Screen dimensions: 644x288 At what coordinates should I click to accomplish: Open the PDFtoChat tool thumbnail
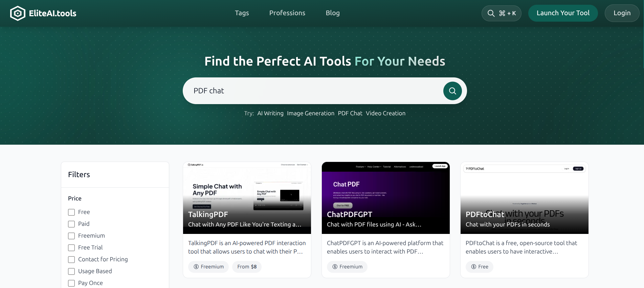525,198
